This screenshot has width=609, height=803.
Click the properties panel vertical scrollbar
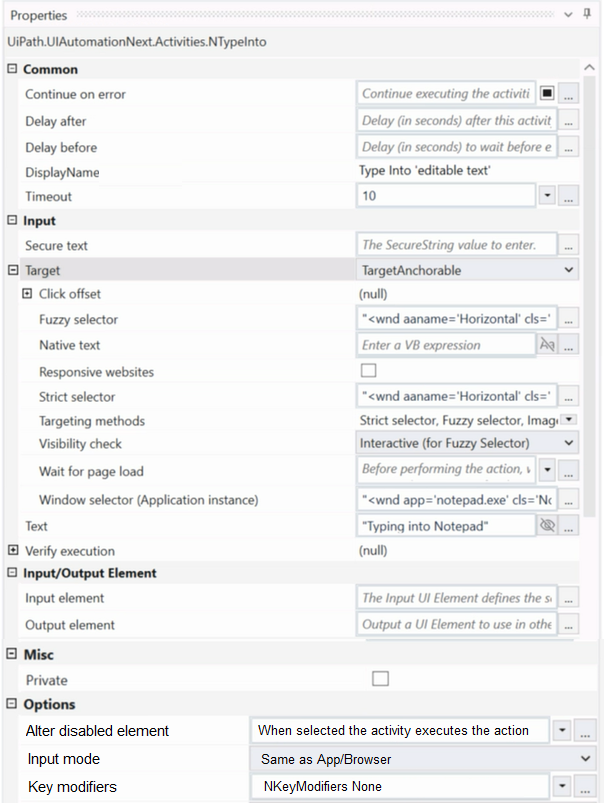[590, 297]
